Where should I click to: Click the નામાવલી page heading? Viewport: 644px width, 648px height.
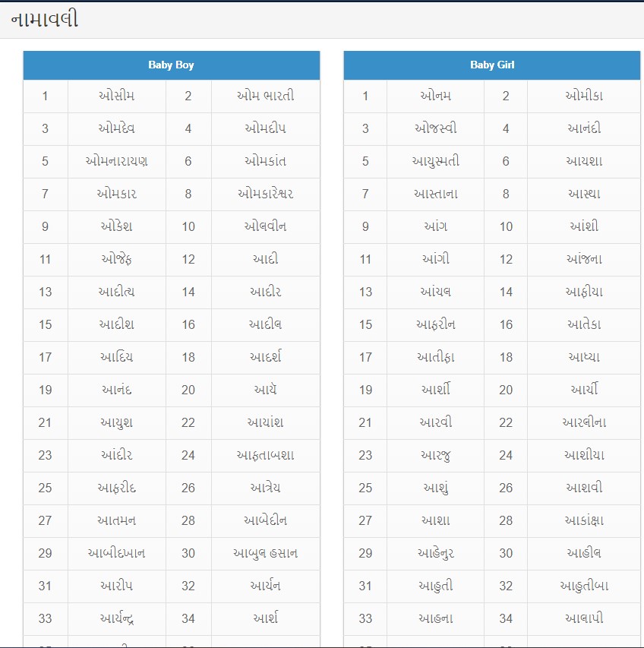[x=45, y=20]
